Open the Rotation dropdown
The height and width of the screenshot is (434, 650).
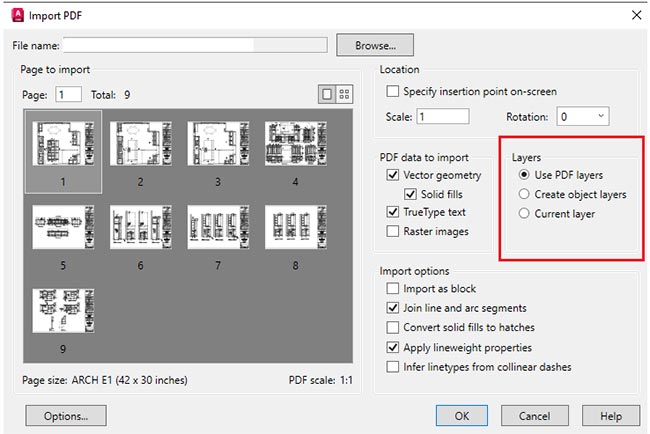582,116
